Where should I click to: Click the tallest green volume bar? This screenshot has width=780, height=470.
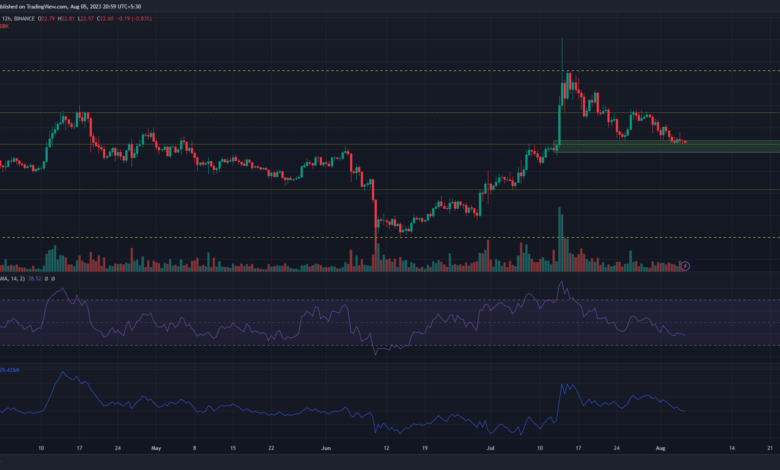point(561,240)
